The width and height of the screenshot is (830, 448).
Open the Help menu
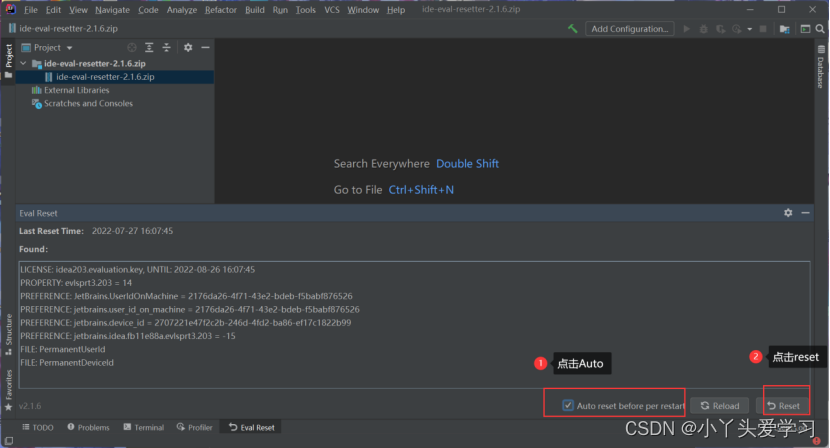click(x=395, y=10)
